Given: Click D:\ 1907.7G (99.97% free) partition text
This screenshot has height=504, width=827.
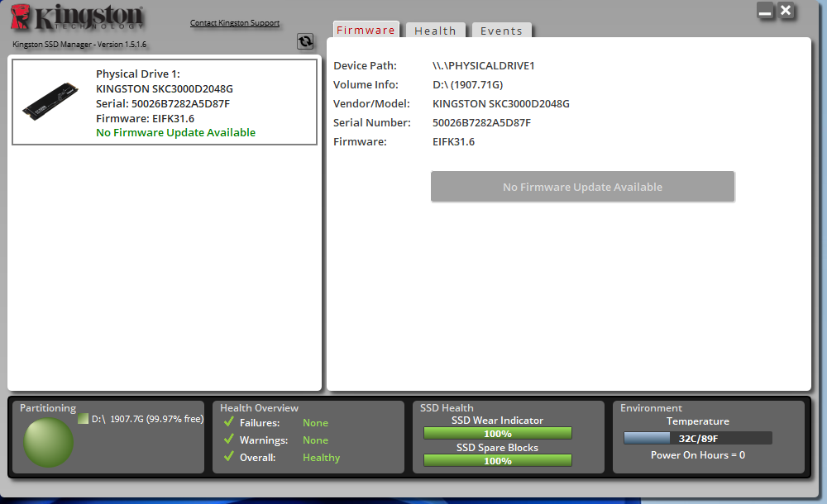Looking at the screenshot, I should pyautogui.click(x=148, y=419).
